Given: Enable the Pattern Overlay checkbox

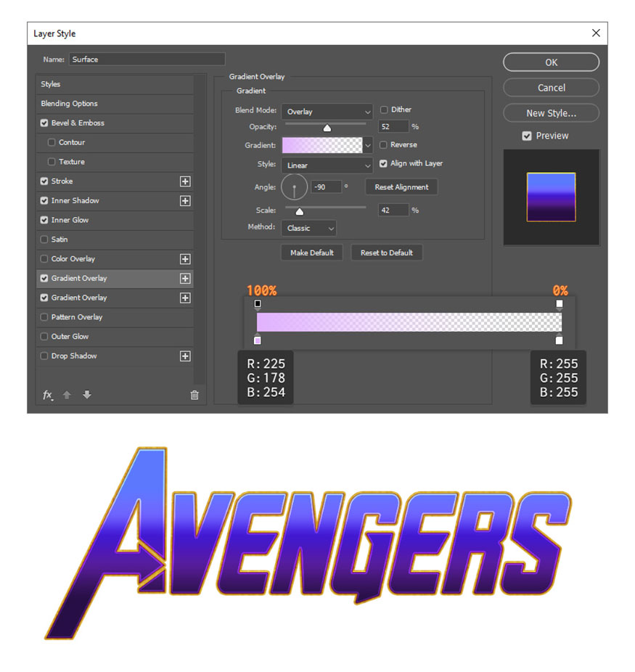Looking at the screenshot, I should [44, 317].
